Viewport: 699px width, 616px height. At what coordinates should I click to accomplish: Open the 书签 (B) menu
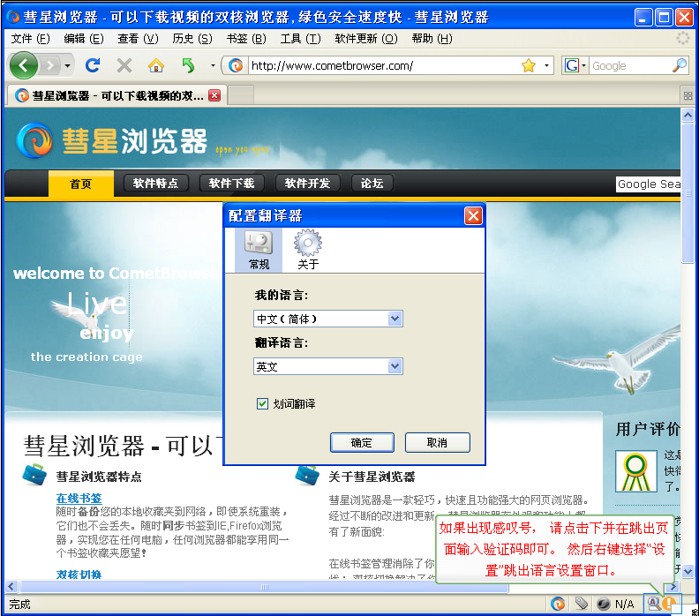pyautogui.click(x=245, y=39)
